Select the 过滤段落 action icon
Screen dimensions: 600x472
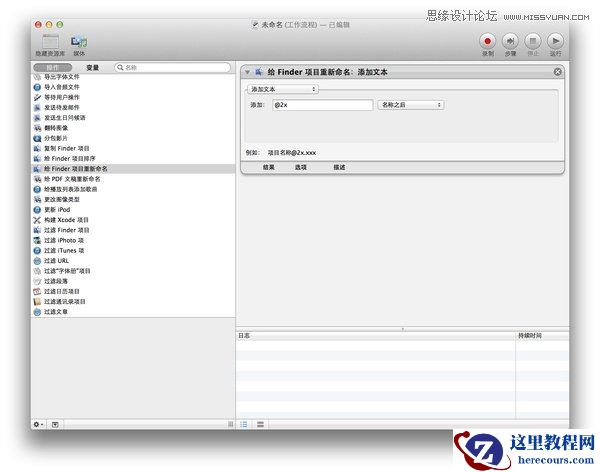tap(37, 281)
